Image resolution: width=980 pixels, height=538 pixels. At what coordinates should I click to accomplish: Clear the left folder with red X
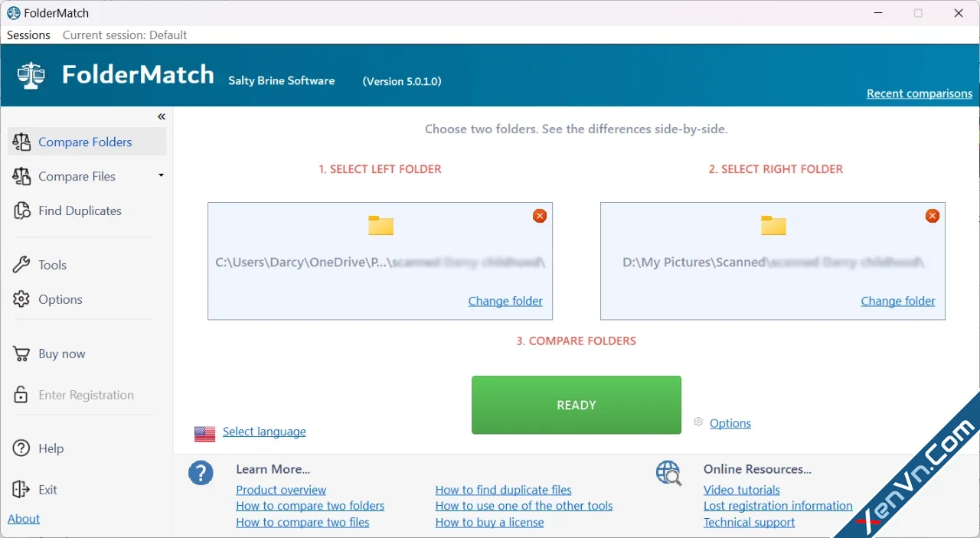coord(540,216)
